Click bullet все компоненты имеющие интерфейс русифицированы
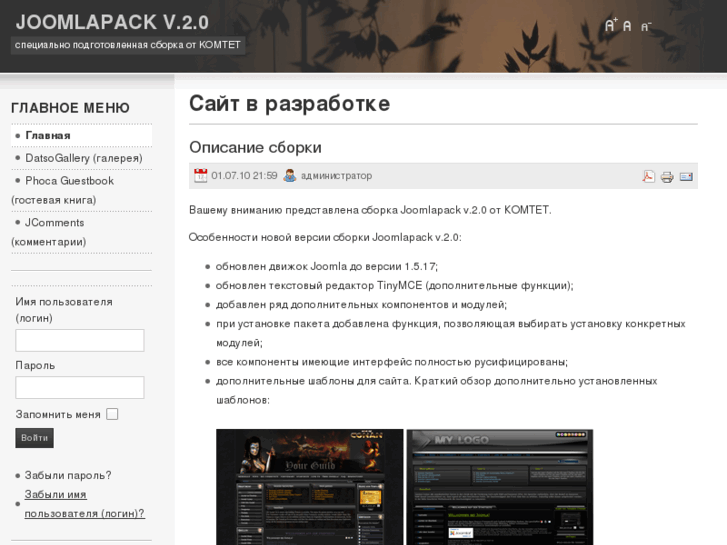 [x=392, y=362]
